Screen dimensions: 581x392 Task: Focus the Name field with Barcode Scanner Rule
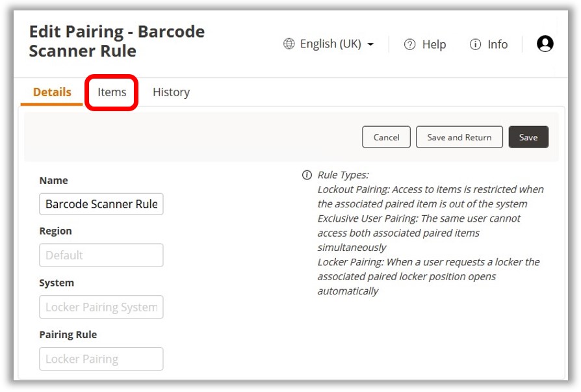click(101, 204)
